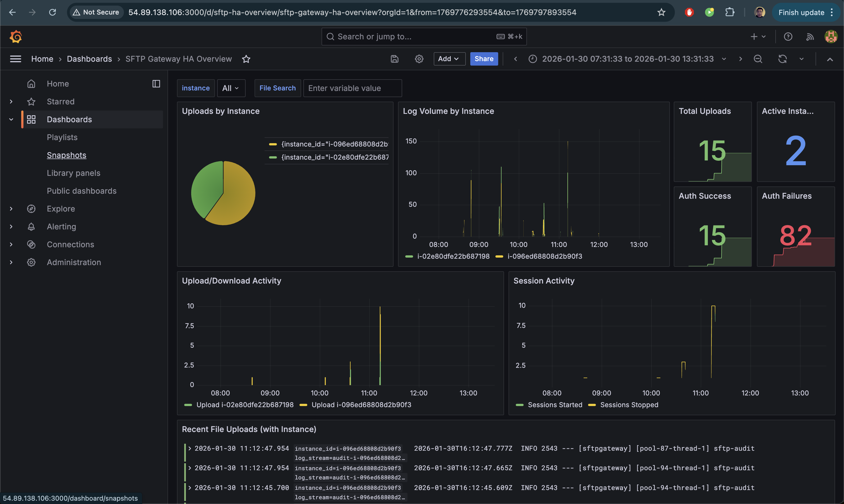Open help via the question mark icon
844x504 pixels.
tap(788, 36)
